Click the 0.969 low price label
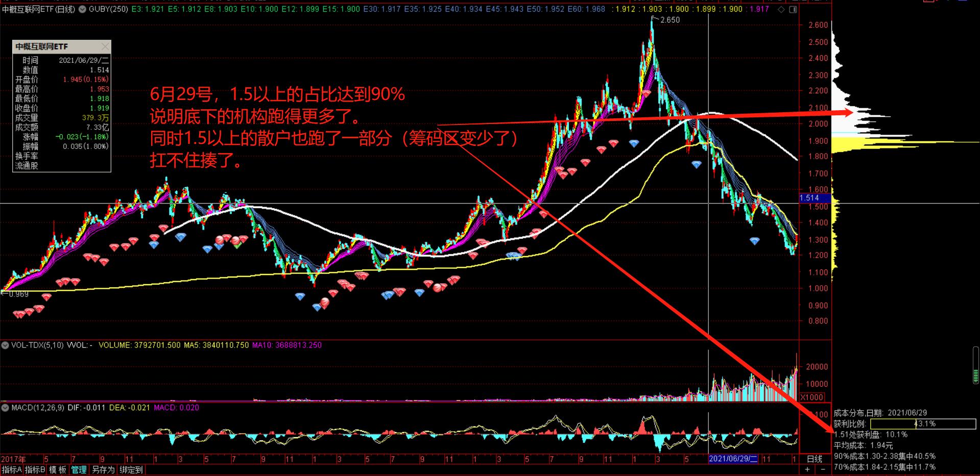 click(19, 294)
